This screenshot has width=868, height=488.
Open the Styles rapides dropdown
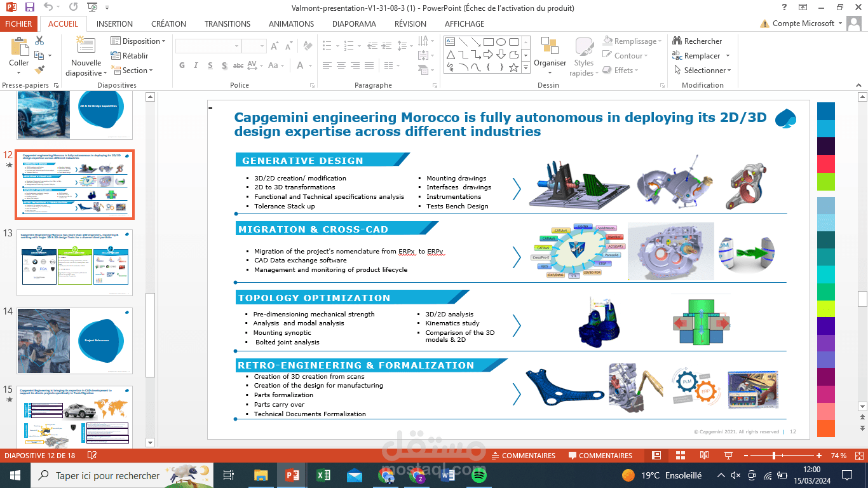pos(583,57)
